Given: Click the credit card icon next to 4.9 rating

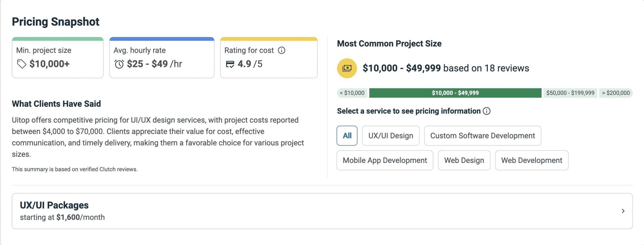Looking at the screenshot, I should click(231, 64).
